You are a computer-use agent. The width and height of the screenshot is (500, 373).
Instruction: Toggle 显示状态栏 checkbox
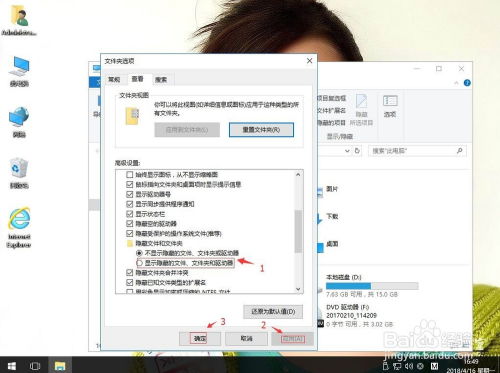[x=130, y=214]
